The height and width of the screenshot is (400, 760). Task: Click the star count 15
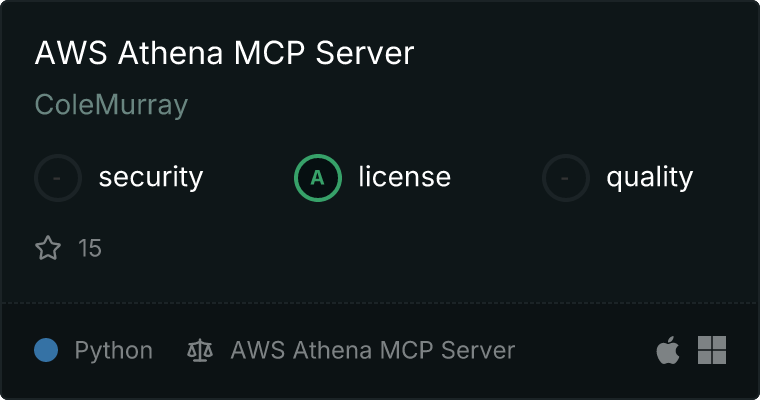click(90, 248)
